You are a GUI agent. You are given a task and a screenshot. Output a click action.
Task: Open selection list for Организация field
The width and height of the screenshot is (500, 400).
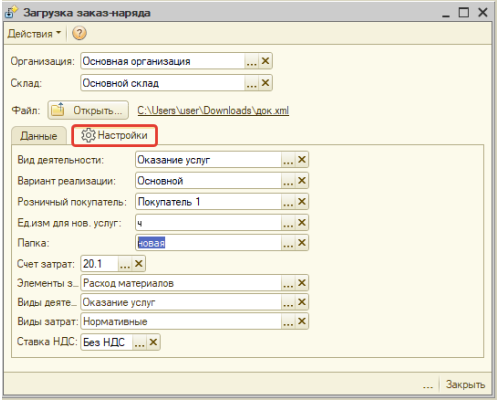[x=252, y=61]
